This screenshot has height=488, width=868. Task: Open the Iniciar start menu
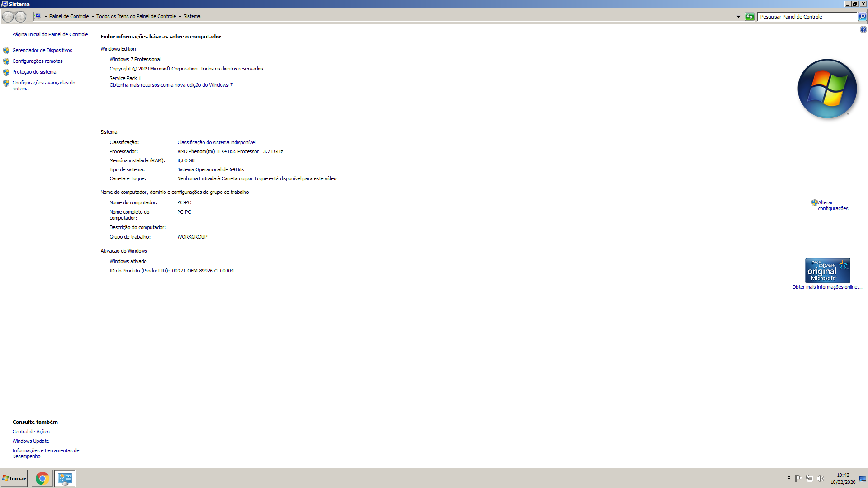coord(14,478)
